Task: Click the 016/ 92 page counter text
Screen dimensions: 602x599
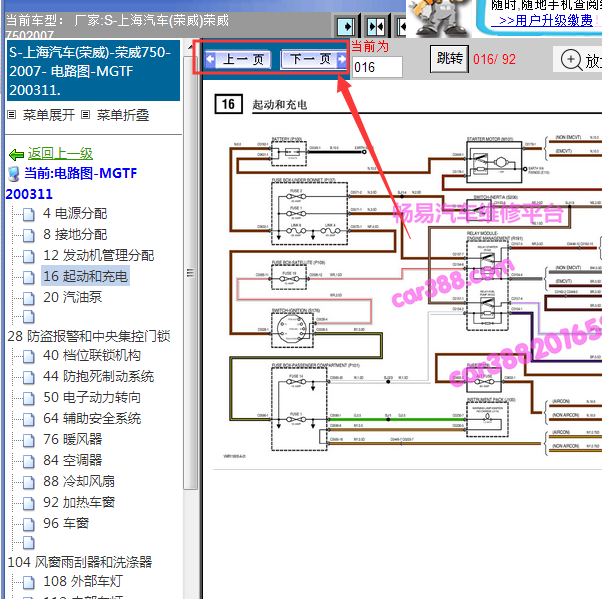Action: pyautogui.click(x=494, y=59)
